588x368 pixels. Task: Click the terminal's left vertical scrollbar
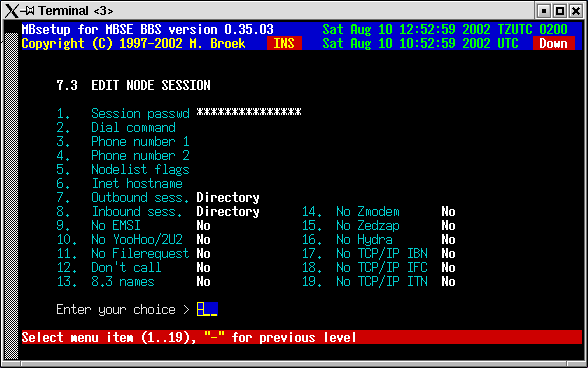tap(11, 195)
